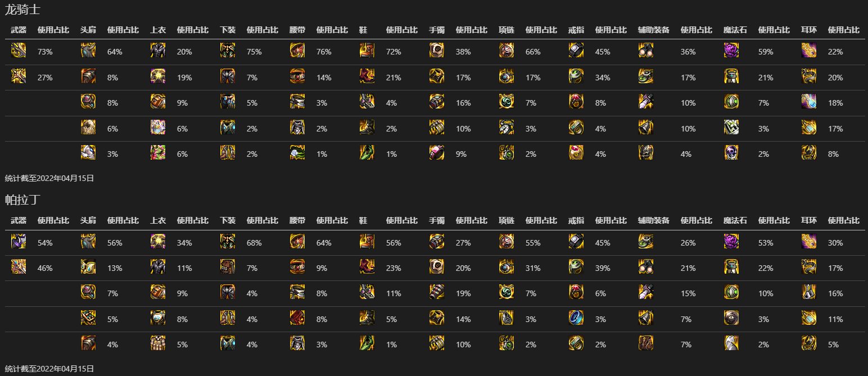Click 帕拉丁 耳环 icon with 30% usage
Image resolution: width=868 pixels, height=376 pixels.
coord(809,242)
